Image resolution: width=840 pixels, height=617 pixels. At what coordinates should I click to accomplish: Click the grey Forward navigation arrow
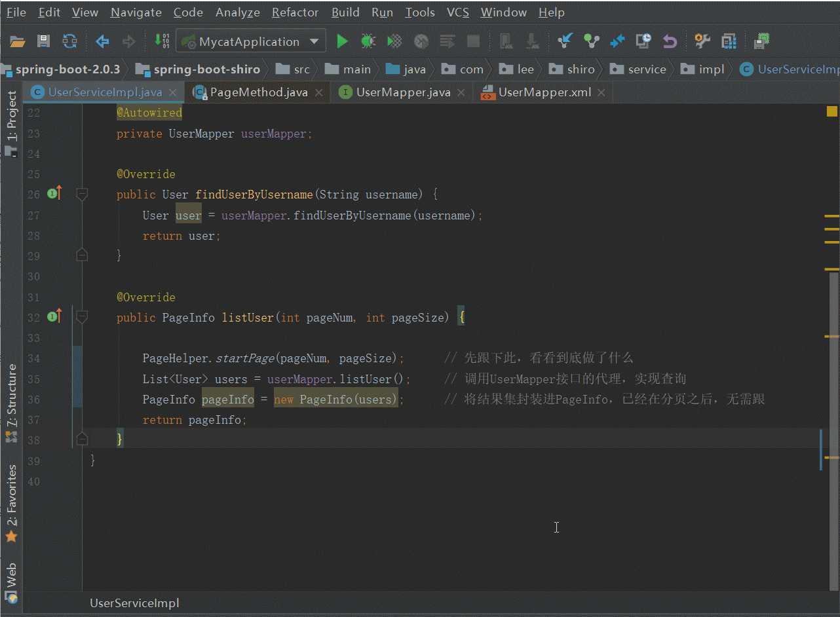129,42
